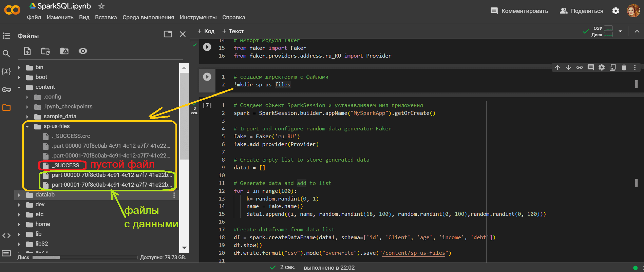The width and height of the screenshot is (644, 272).
Task: Open the Инструменты menu
Action: (x=198, y=17)
